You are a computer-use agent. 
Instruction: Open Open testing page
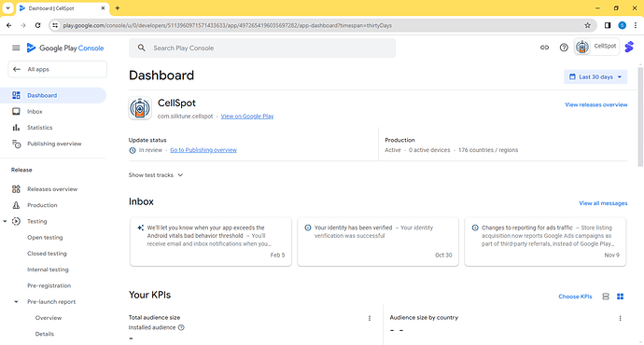click(x=45, y=238)
